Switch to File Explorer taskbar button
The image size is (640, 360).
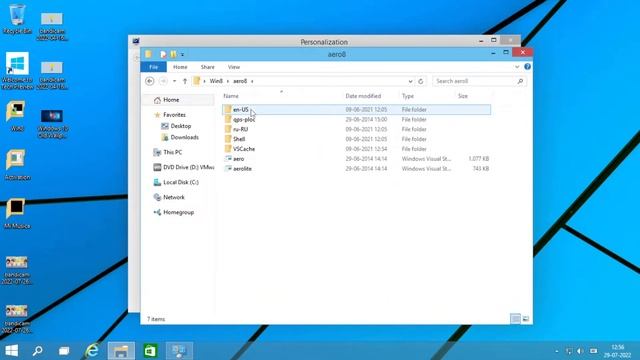click(121, 351)
